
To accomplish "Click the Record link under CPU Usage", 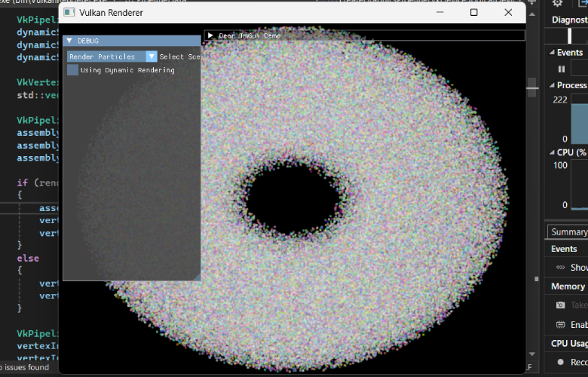I will tap(579, 362).
